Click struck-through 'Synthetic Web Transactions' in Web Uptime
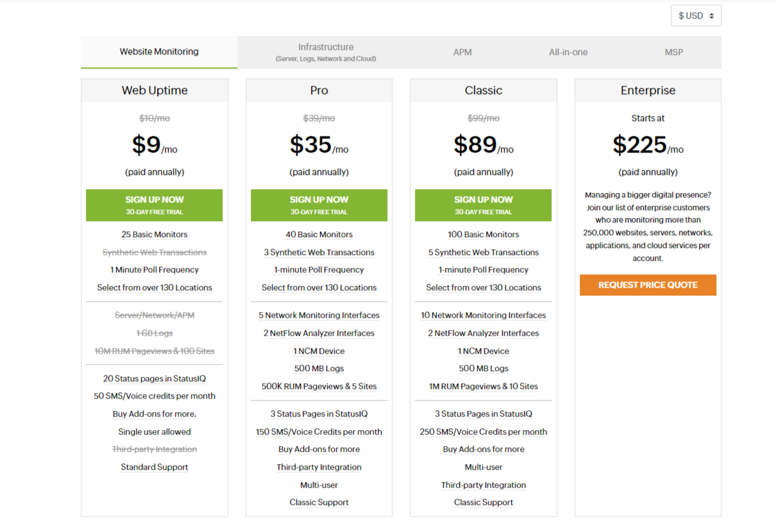 tap(155, 253)
